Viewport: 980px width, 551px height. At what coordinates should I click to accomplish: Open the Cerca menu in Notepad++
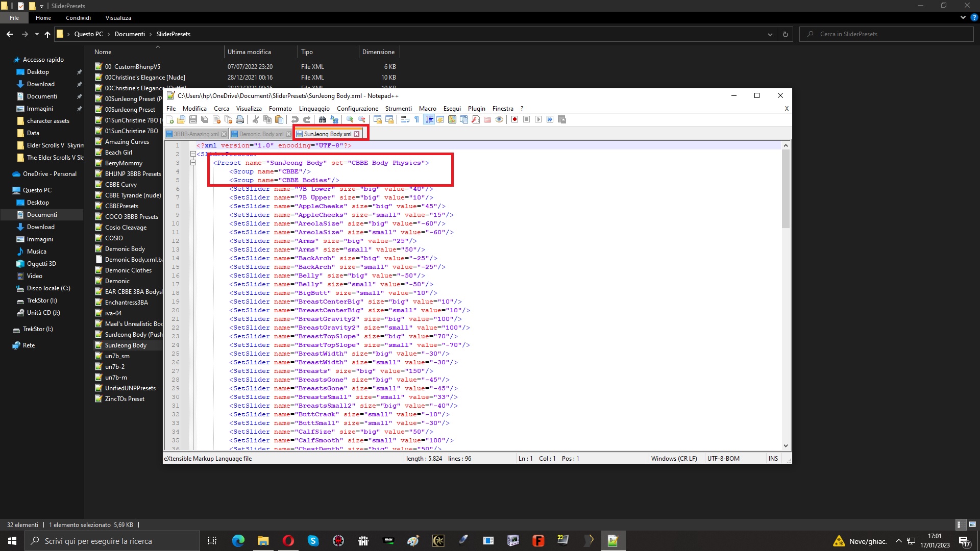(222, 109)
